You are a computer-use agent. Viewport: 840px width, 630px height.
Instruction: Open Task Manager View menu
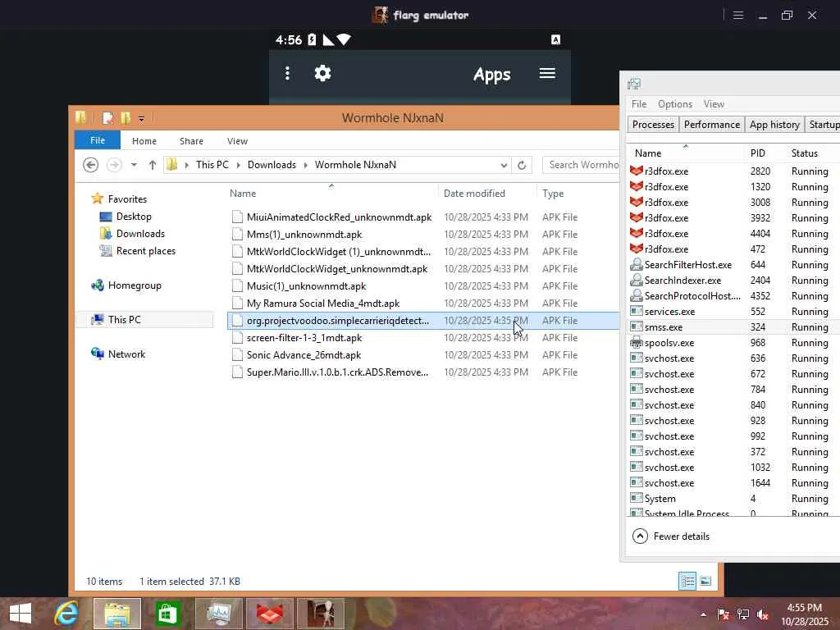[x=714, y=104]
